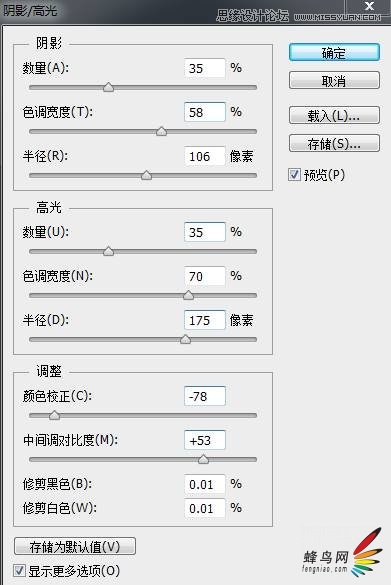Click the 取消 cancel button

click(334, 80)
